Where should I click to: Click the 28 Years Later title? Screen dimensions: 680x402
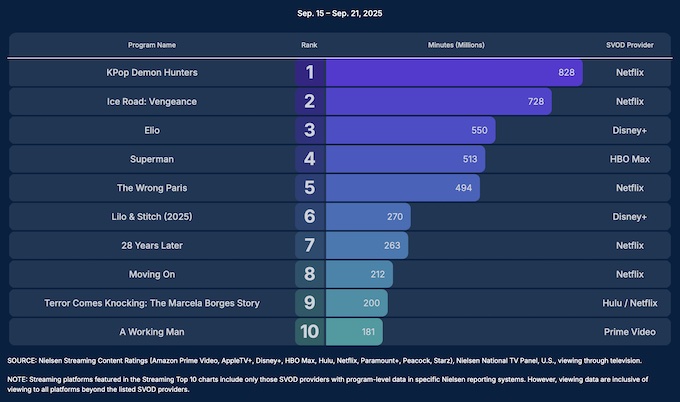[x=152, y=245]
